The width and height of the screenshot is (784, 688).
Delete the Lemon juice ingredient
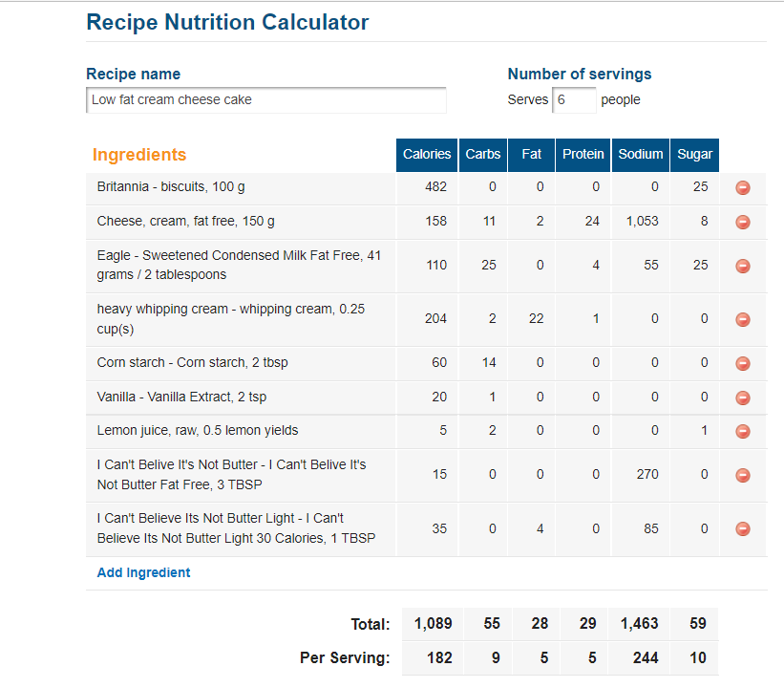[743, 431]
